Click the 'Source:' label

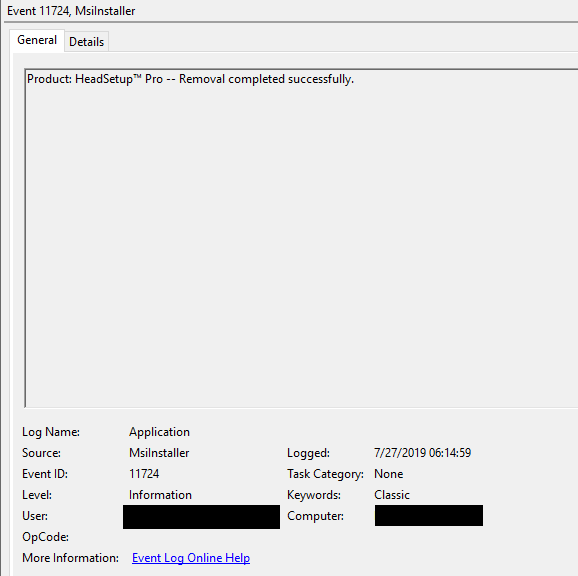pyautogui.click(x=41, y=453)
